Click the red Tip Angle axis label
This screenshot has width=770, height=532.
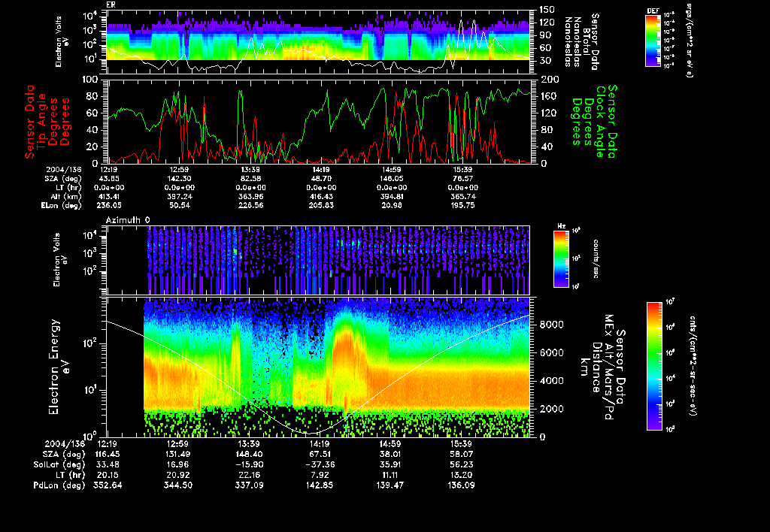pos(47,121)
